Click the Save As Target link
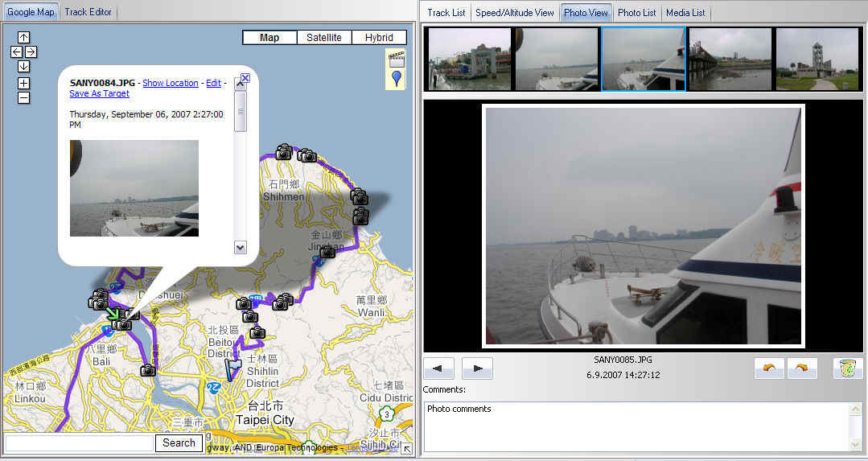 tap(100, 93)
